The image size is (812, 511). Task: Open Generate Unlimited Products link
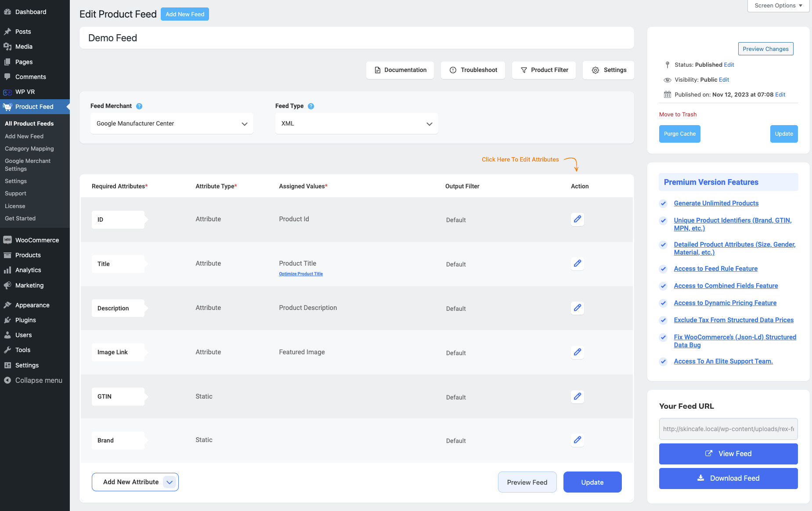coord(716,203)
